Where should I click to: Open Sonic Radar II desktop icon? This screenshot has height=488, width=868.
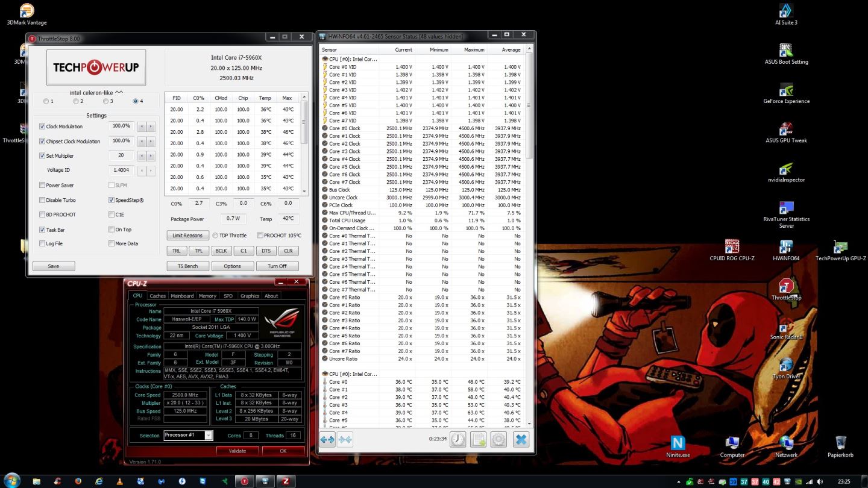(x=786, y=329)
